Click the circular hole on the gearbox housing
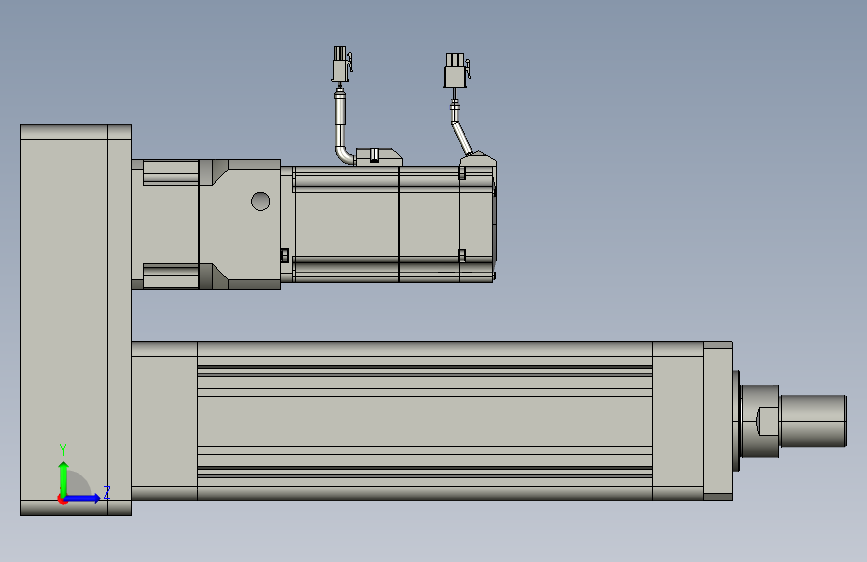The image size is (867, 562). point(260,201)
